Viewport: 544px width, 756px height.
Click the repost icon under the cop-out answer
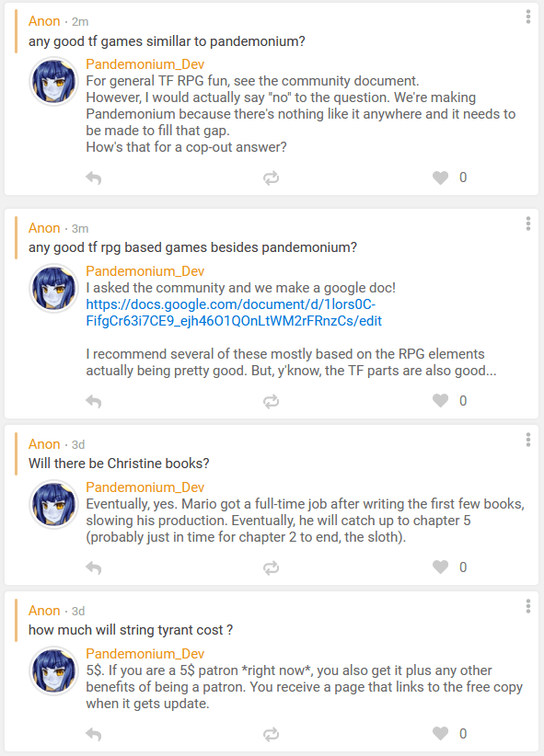[270, 177]
